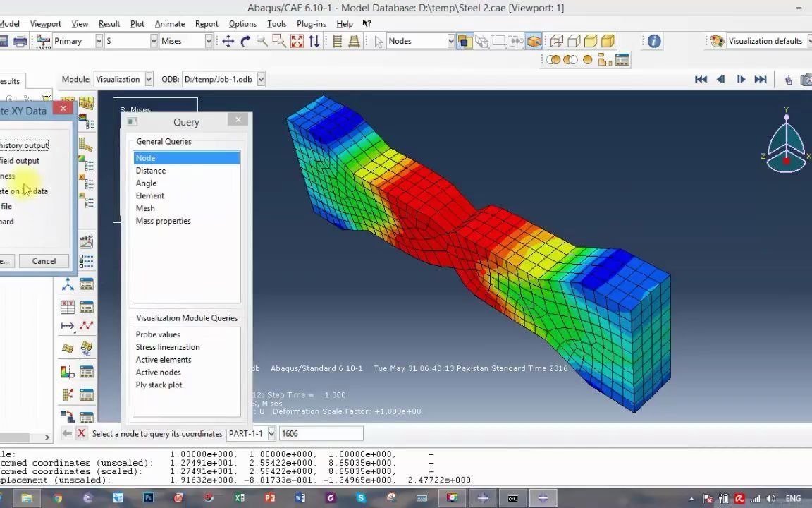This screenshot has height=508, width=812.
Task: Close the Query dialog
Action: pyautogui.click(x=238, y=120)
